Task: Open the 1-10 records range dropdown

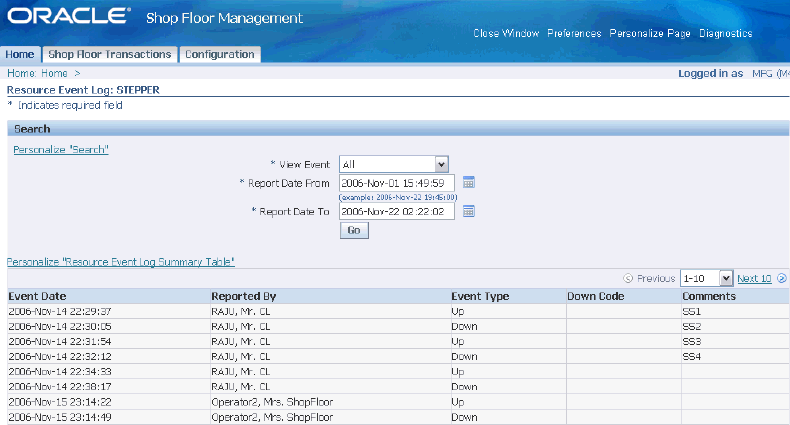Action: click(x=706, y=278)
